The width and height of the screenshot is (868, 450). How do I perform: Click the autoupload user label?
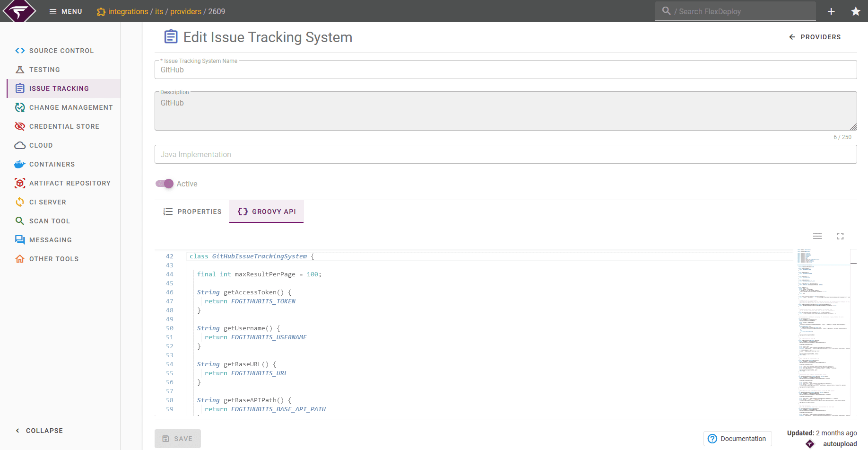click(840, 444)
